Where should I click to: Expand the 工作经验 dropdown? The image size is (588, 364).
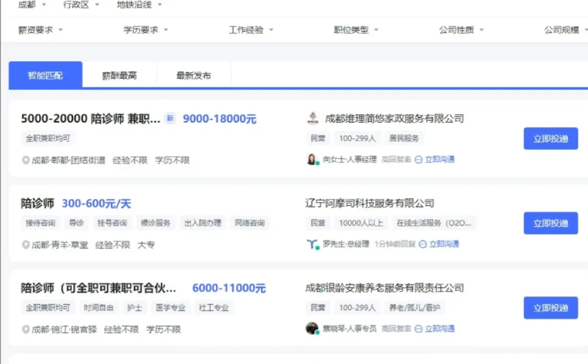247,29
